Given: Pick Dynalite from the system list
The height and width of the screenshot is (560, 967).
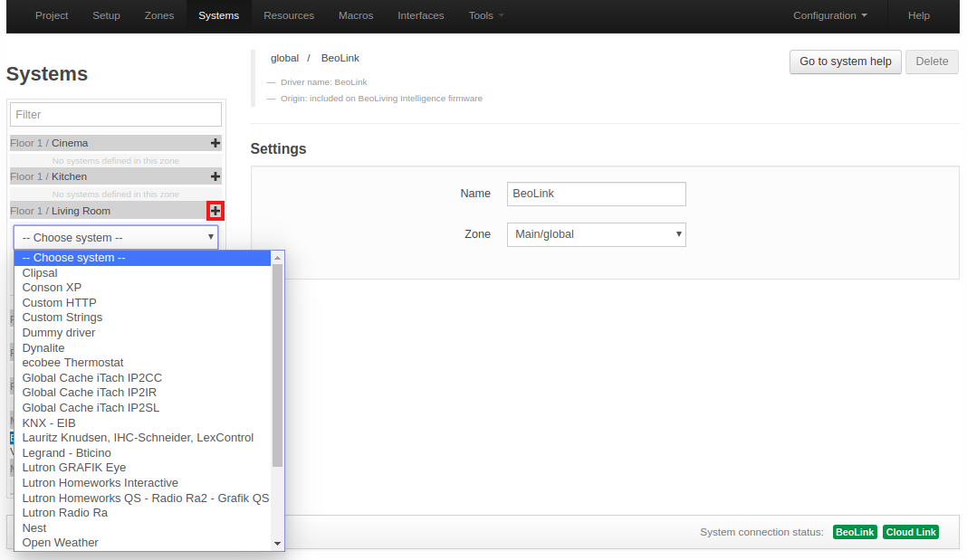Looking at the screenshot, I should click(142, 348).
